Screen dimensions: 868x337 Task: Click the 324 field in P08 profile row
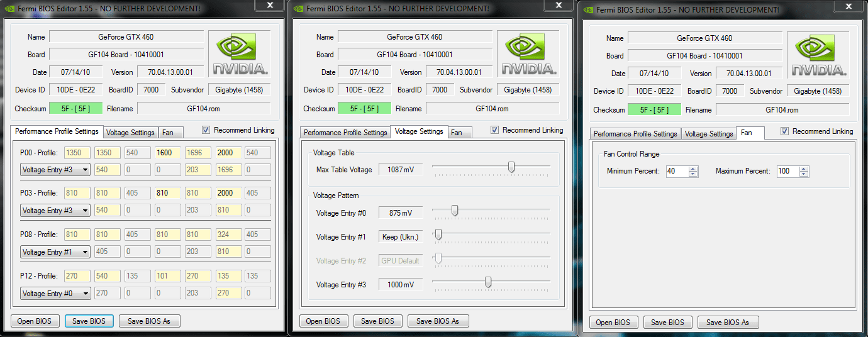228,235
